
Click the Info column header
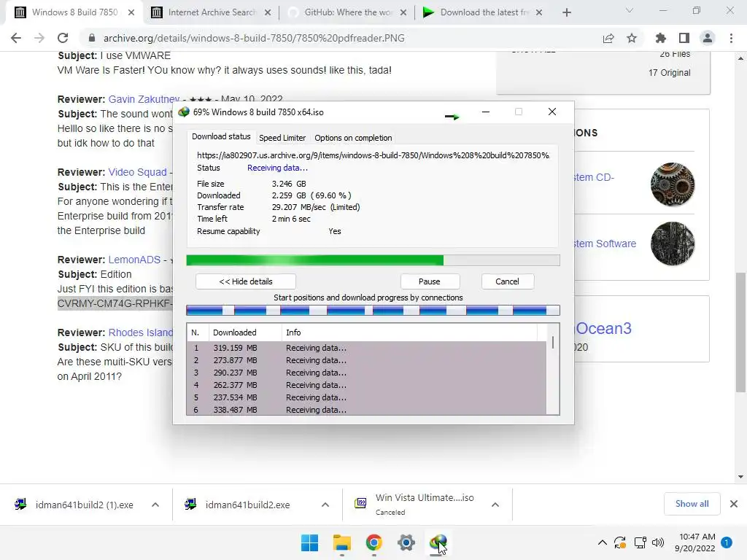click(410, 332)
